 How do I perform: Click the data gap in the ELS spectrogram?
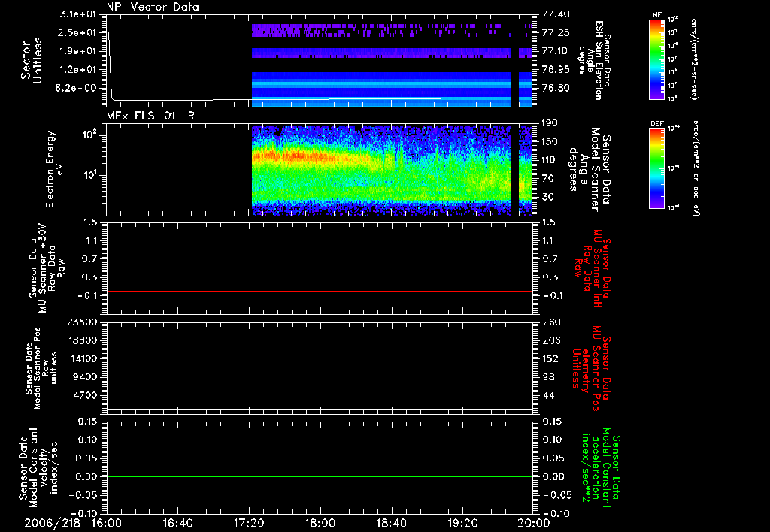coord(514,171)
